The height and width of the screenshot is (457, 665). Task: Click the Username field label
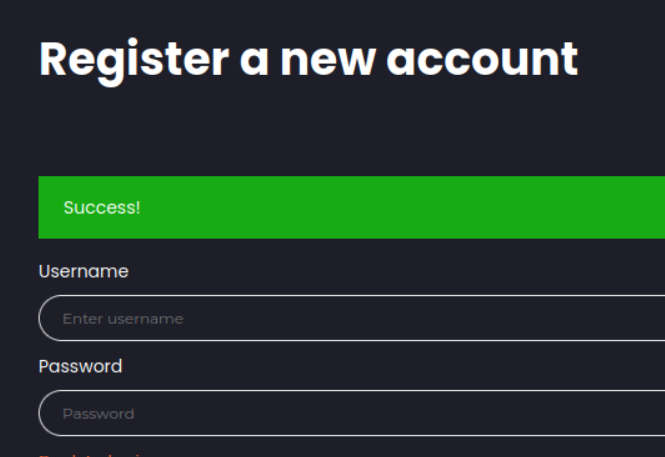coord(83,271)
